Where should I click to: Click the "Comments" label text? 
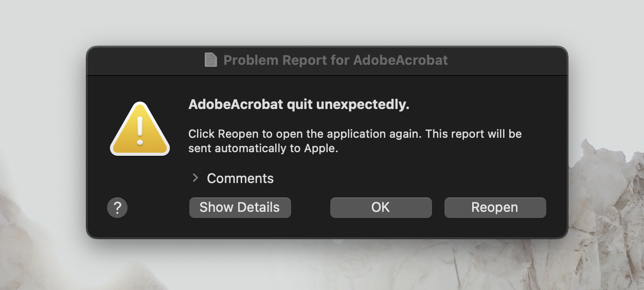(x=240, y=178)
